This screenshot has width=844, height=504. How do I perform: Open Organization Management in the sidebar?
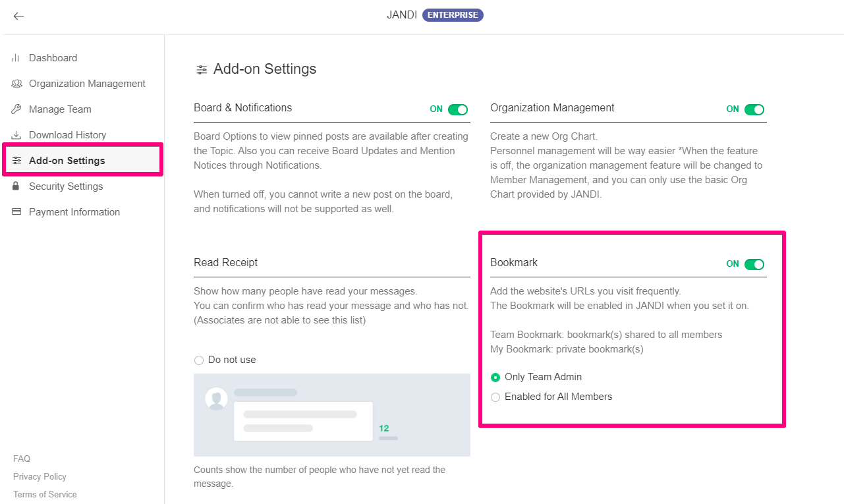point(87,84)
